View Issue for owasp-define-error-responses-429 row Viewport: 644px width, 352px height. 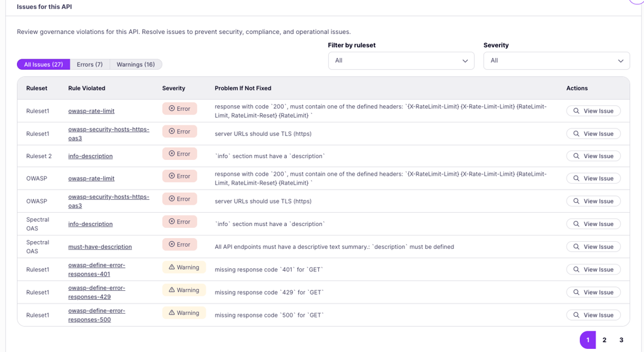click(x=593, y=292)
